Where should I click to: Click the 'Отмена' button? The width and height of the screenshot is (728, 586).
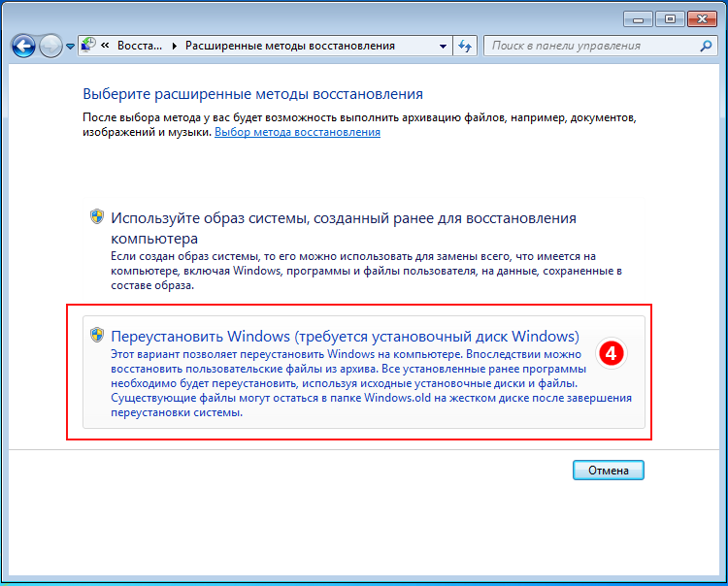click(609, 470)
